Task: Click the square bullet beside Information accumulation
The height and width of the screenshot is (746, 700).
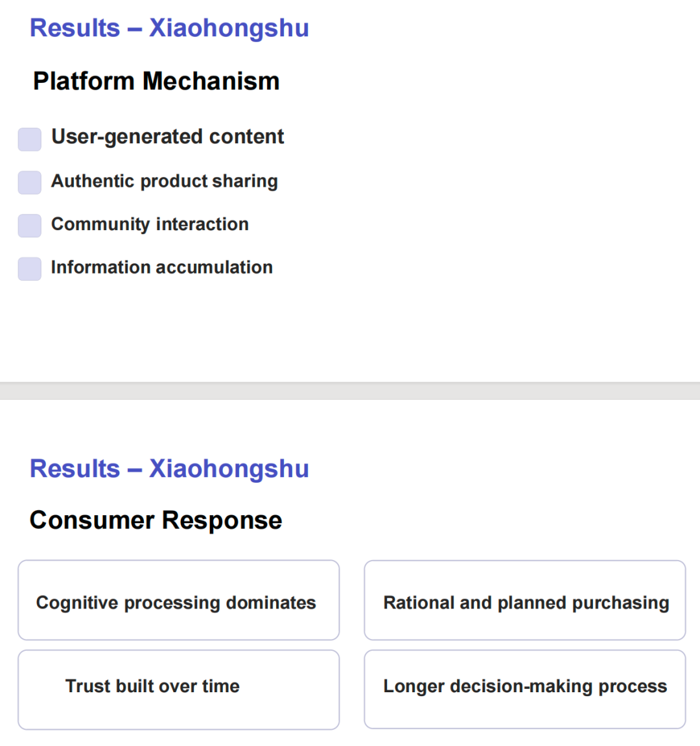Action: 29,269
